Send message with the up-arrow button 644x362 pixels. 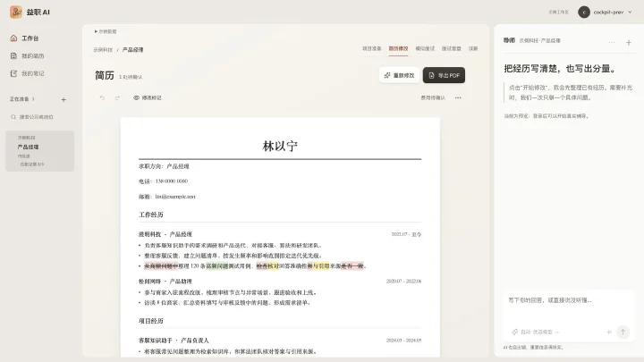[x=623, y=332]
